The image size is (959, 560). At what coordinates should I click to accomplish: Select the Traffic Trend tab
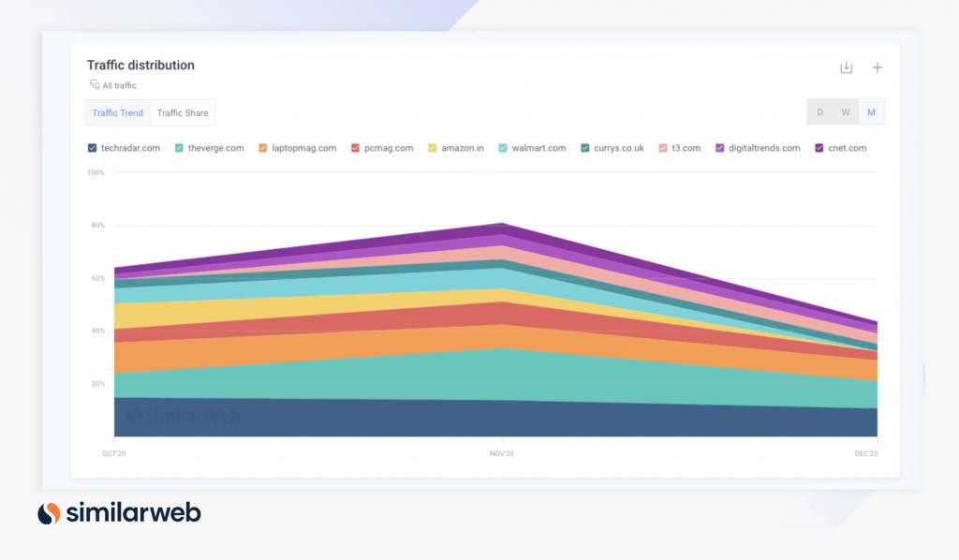118,112
